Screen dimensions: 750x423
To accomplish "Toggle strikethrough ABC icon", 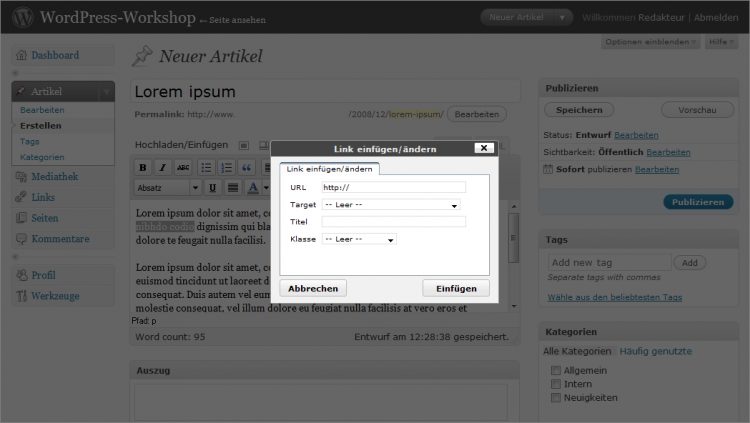I will (x=182, y=167).
